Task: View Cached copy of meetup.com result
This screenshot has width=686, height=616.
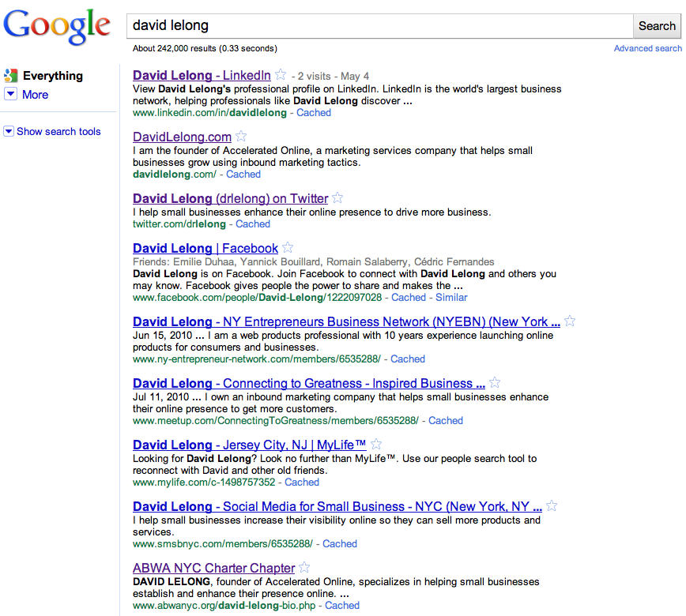Action: (x=446, y=421)
